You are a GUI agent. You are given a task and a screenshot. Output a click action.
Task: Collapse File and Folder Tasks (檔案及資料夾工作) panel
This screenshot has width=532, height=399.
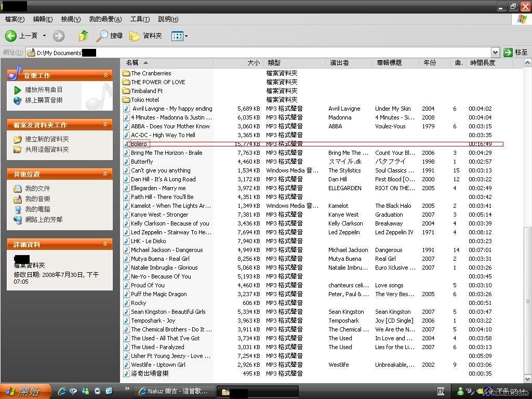tap(105, 125)
